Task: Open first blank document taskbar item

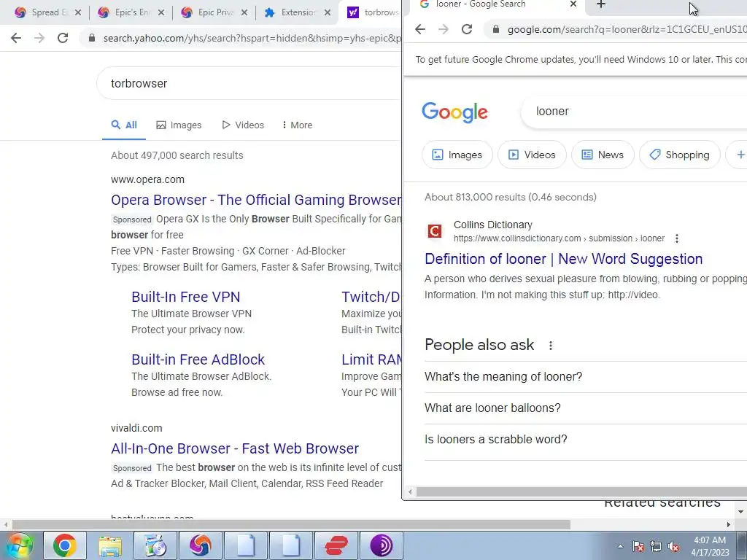Action: click(245, 545)
